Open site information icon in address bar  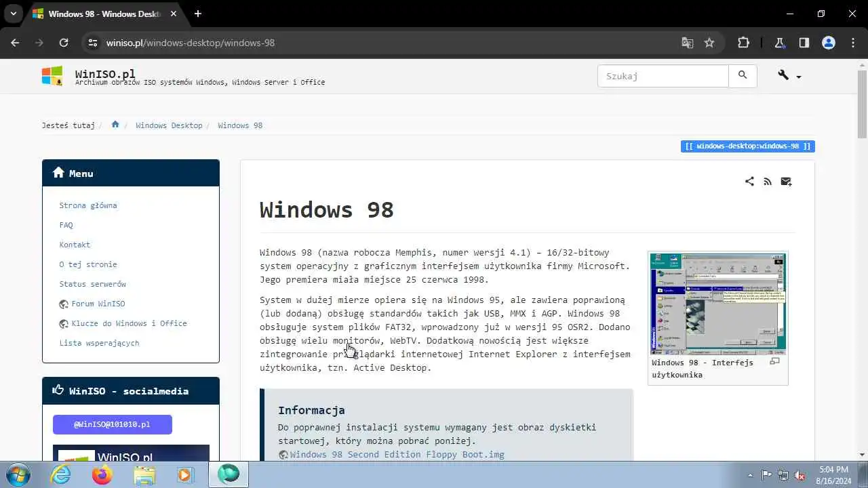tap(93, 43)
